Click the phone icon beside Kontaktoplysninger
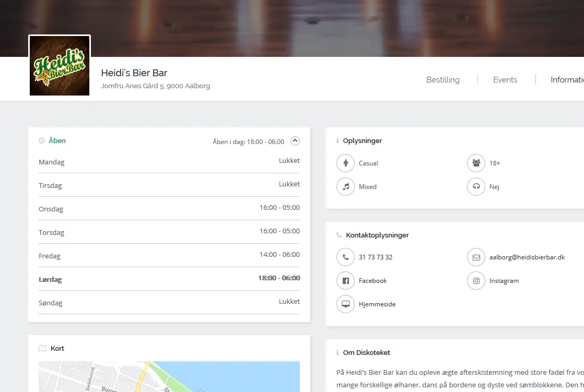This screenshot has width=584, height=392. pos(339,235)
